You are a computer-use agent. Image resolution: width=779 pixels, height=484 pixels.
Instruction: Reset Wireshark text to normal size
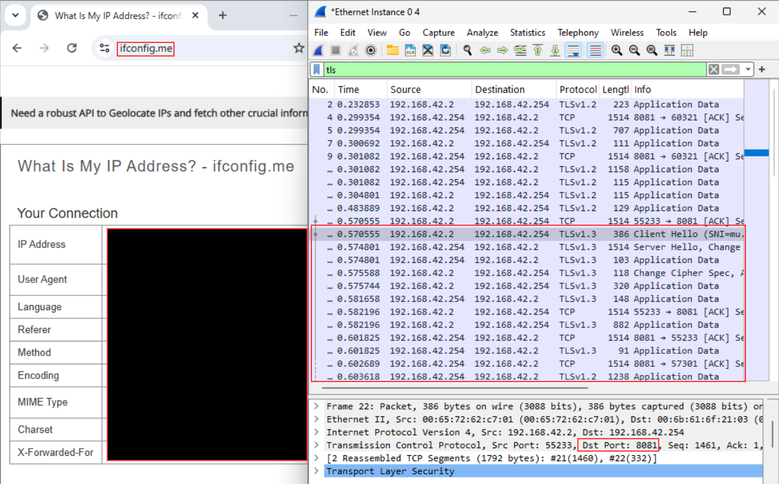pos(652,50)
